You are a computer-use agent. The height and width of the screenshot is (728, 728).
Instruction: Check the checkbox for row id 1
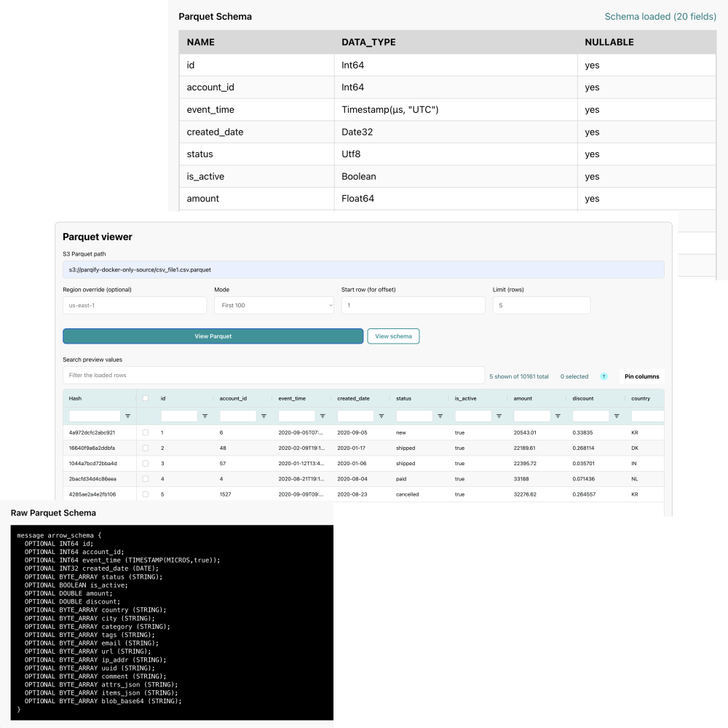(x=146, y=432)
